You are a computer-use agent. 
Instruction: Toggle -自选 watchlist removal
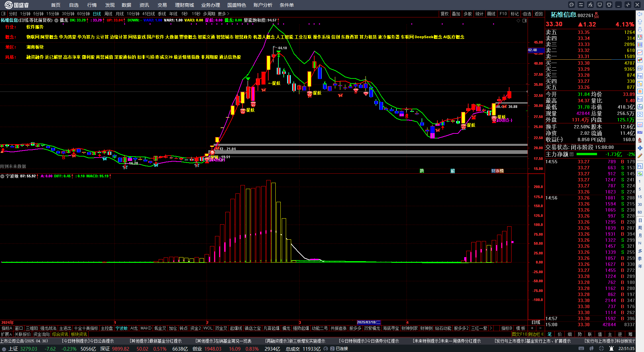pyautogui.click(x=527, y=14)
